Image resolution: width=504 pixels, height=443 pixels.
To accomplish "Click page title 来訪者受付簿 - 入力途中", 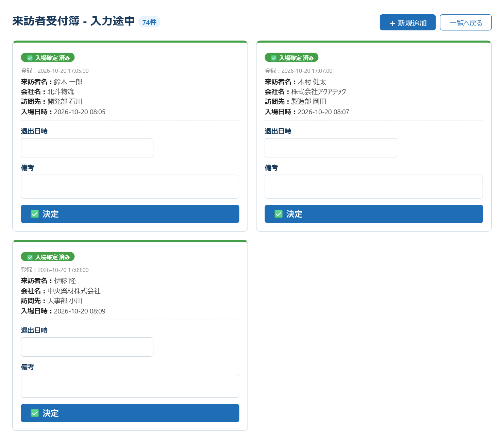I will click(x=73, y=21).
